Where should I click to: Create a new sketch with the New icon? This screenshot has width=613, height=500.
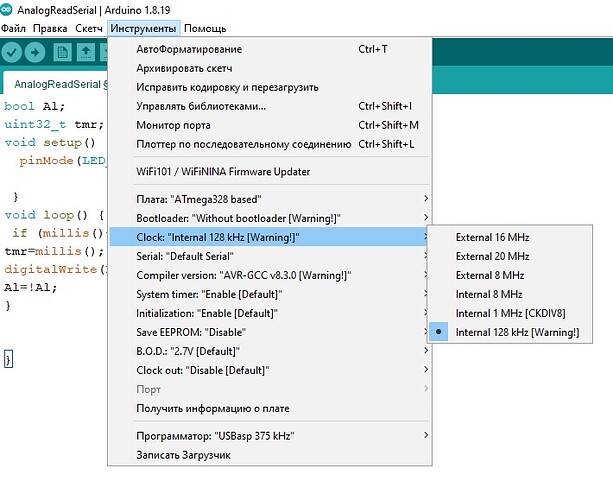(x=62, y=52)
